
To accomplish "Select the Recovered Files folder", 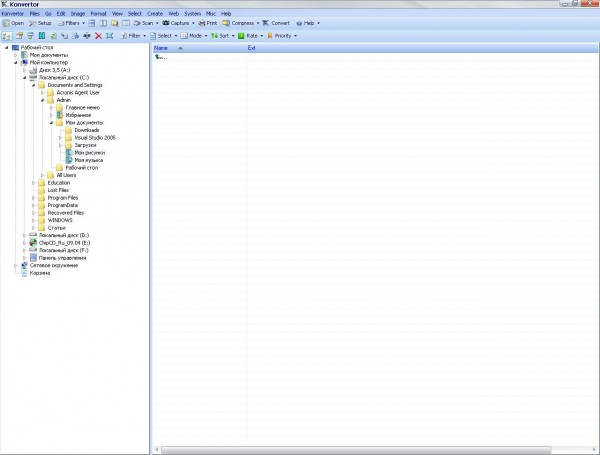I will 65,213.
